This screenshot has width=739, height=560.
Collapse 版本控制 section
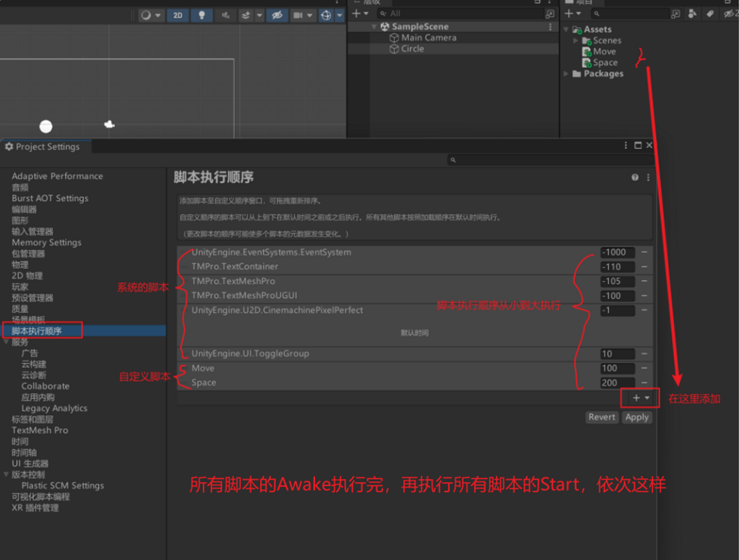point(6,475)
